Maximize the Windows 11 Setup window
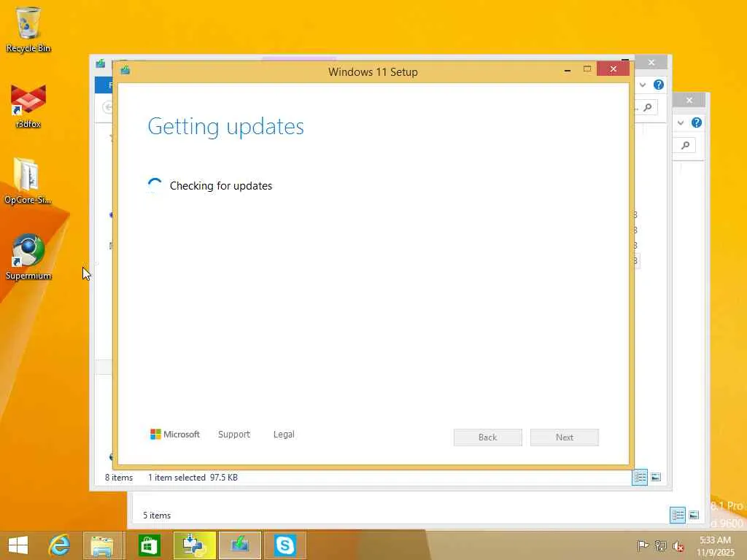 tap(587, 69)
